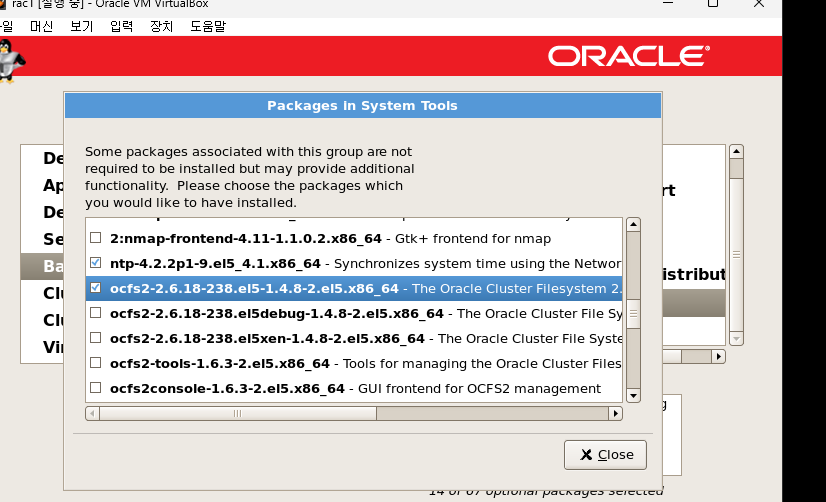
Task: Click package list scroll up arrow
Action: pyautogui.click(x=633, y=224)
